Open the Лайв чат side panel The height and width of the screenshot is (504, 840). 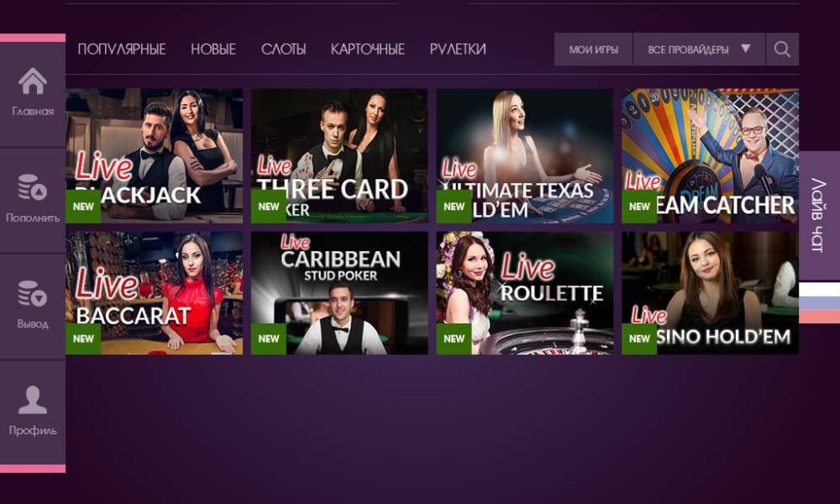819,216
